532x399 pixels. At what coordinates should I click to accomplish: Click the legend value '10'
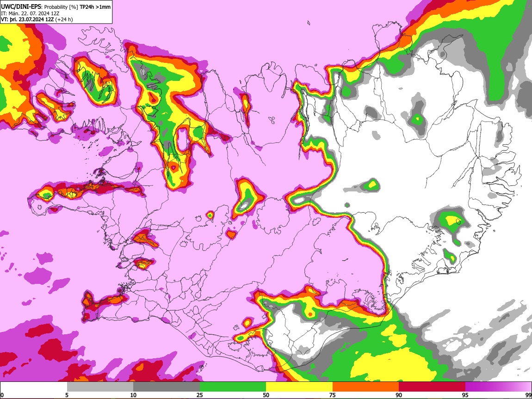click(x=133, y=395)
